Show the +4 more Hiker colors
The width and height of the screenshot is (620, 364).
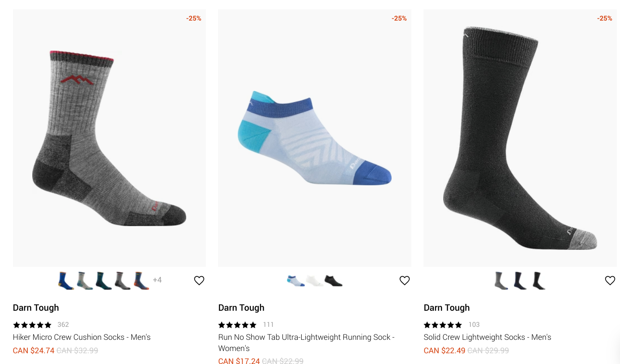click(157, 280)
